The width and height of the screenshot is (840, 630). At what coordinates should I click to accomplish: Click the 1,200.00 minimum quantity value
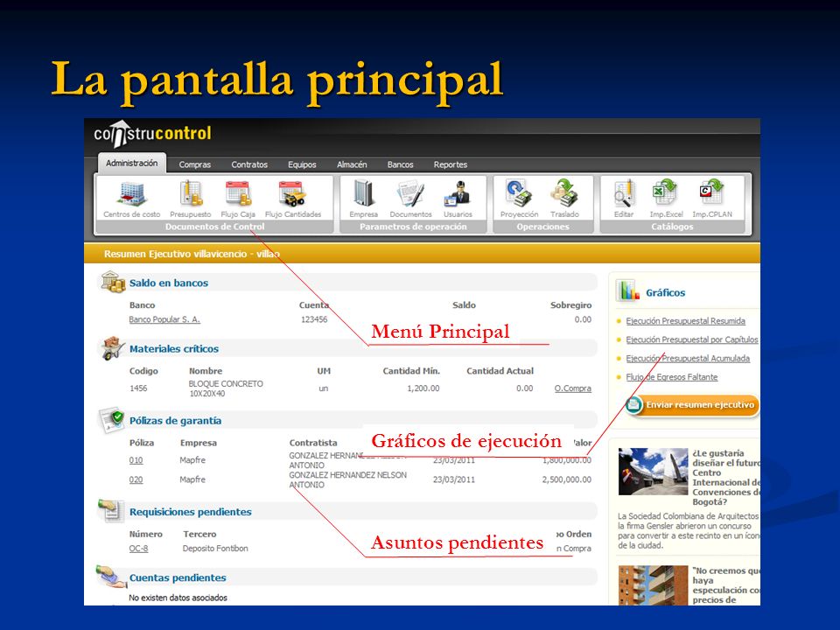click(423, 388)
